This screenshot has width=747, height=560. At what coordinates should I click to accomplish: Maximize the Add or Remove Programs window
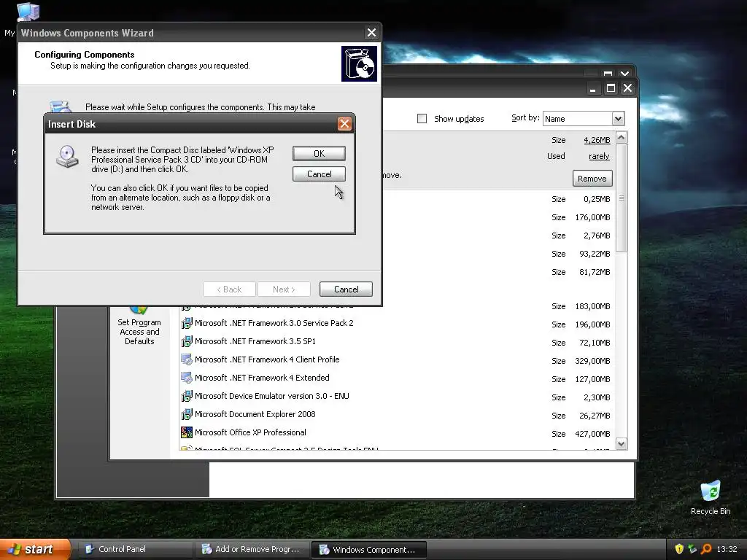click(x=611, y=88)
